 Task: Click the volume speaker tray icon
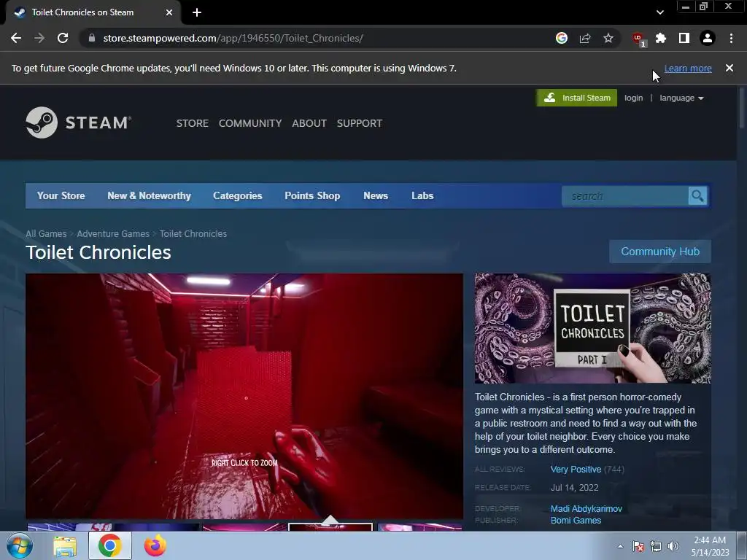point(673,546)
